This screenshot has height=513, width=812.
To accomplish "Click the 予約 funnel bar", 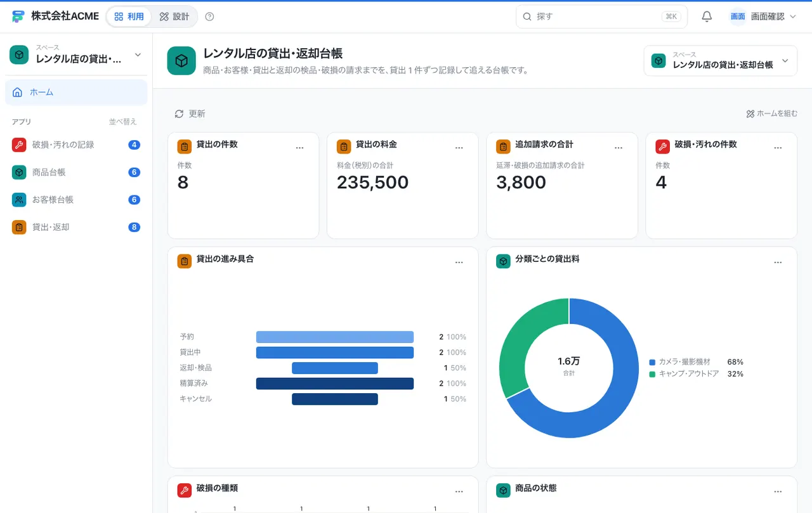I will [x=335, y=337].
